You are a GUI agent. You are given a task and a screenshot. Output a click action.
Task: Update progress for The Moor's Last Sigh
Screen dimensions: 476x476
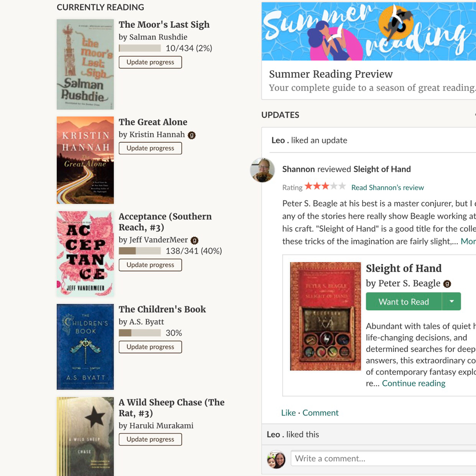tap(150, 62)
